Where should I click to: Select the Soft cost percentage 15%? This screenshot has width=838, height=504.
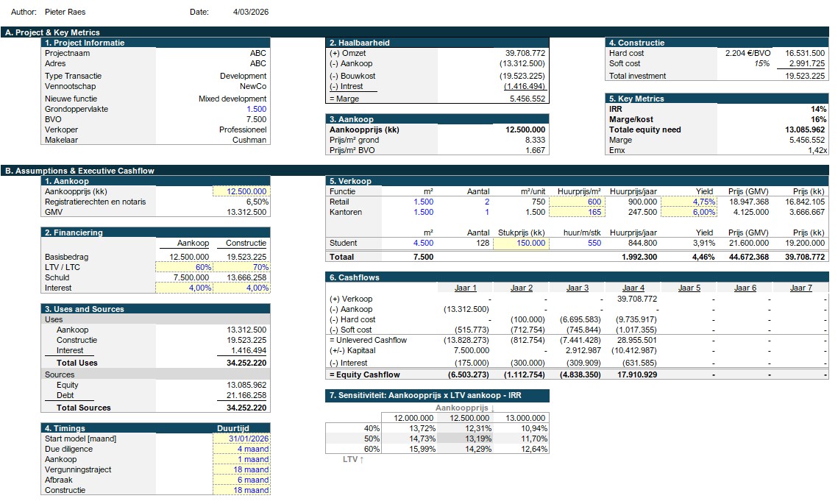(x=761, y=63)
